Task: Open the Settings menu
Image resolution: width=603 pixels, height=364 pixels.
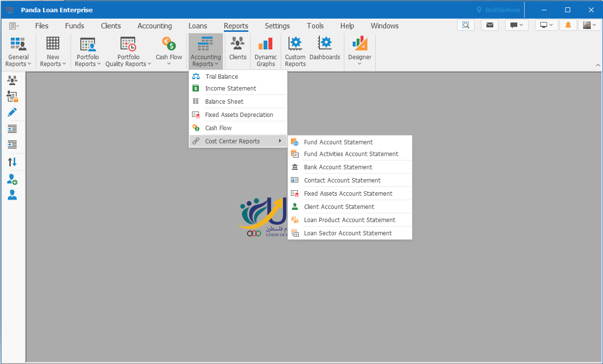Action: (x=277, y=26)
